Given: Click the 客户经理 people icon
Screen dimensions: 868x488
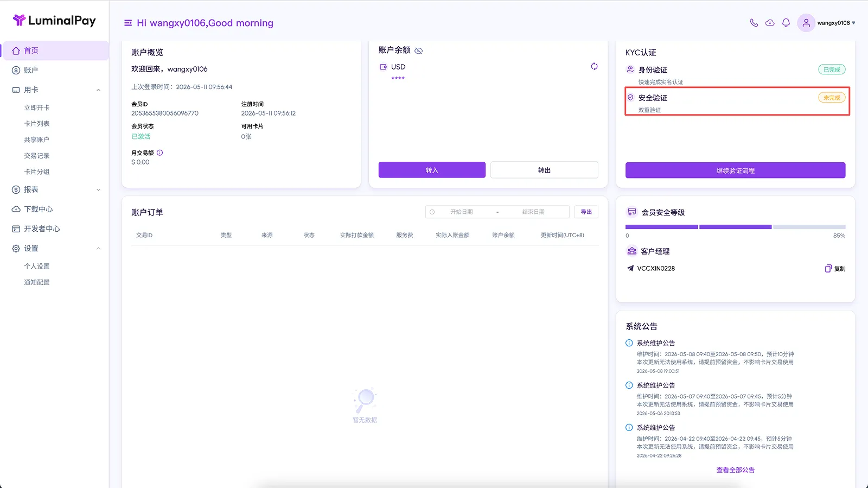Looking at the screenshot, I should click(631, 251).
